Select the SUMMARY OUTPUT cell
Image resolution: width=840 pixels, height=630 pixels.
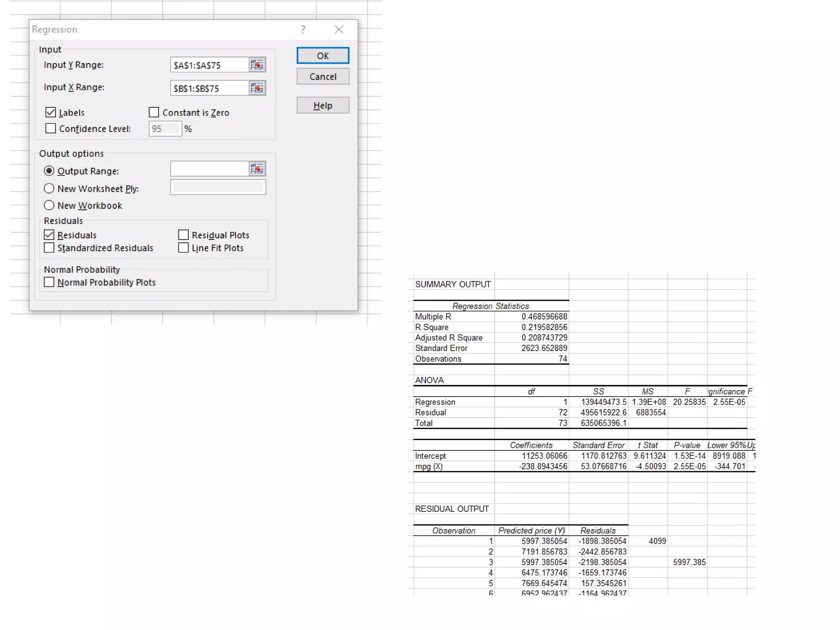454,284
